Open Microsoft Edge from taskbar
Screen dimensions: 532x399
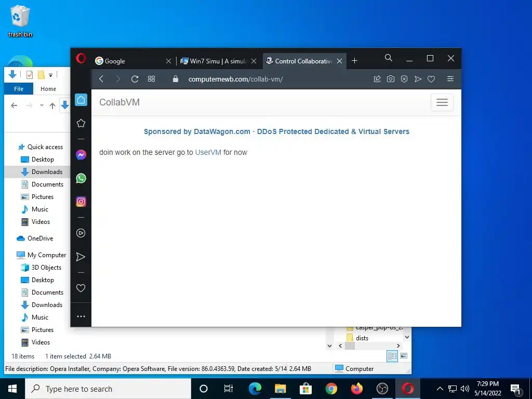(x=255, y=389)
